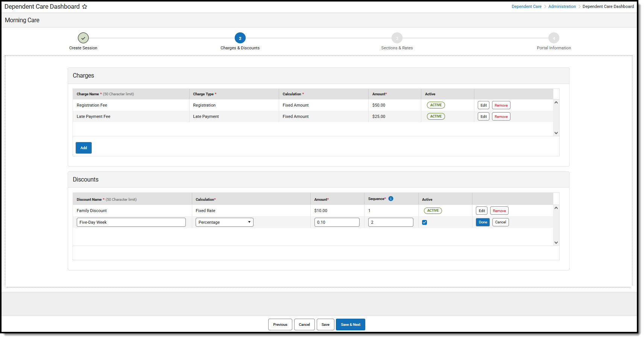The image size is (644, 339).
Task: Click the Morning Care session title
Action: point(22,20)
